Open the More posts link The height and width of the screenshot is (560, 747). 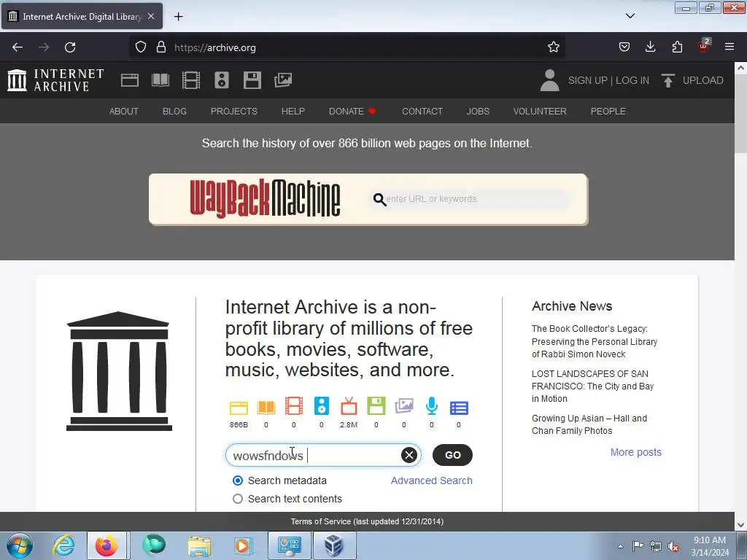tap(636, 452)
